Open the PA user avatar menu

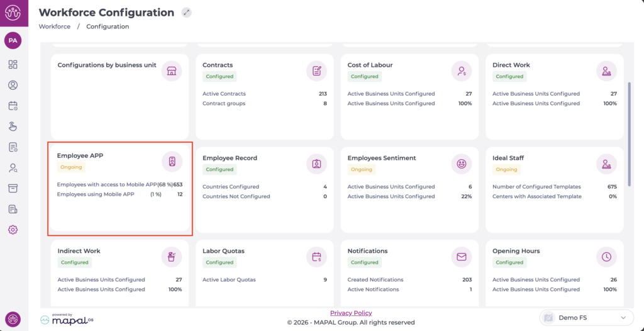coord(13,40)
